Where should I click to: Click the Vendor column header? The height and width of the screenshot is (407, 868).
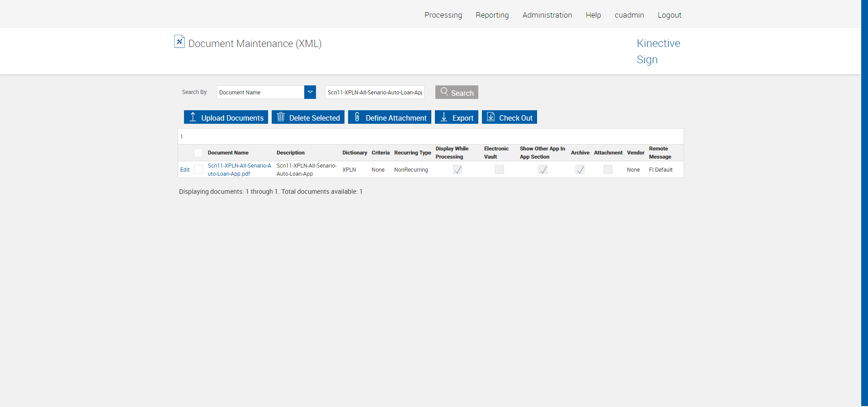tap(636, 153)
